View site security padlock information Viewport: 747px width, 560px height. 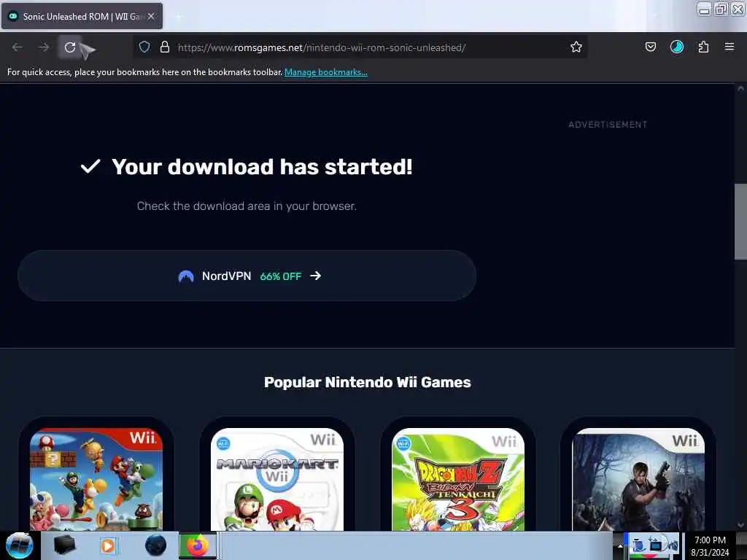(165, 47)
